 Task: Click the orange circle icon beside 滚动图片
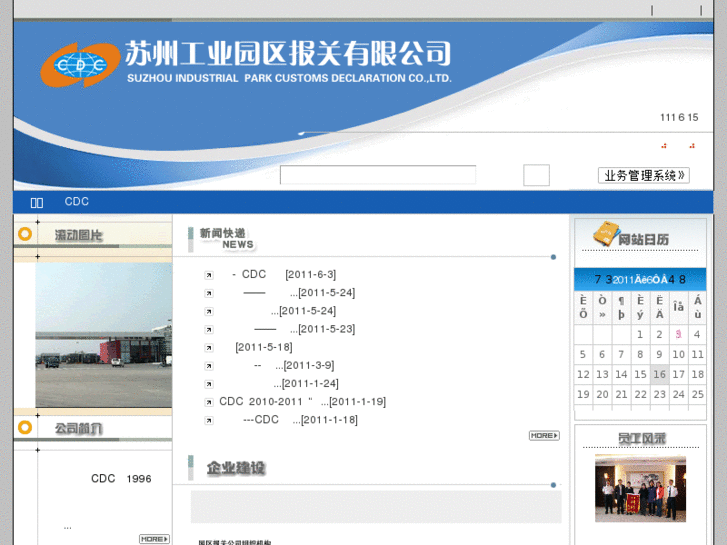(25, 234)
